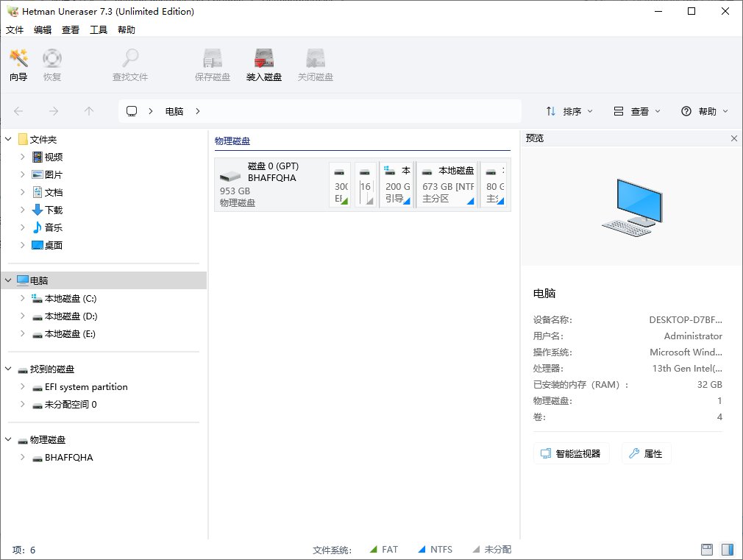743x560 pixels.
Task: Click the FAT legend in status bar
Action: [x=384, y=550]
